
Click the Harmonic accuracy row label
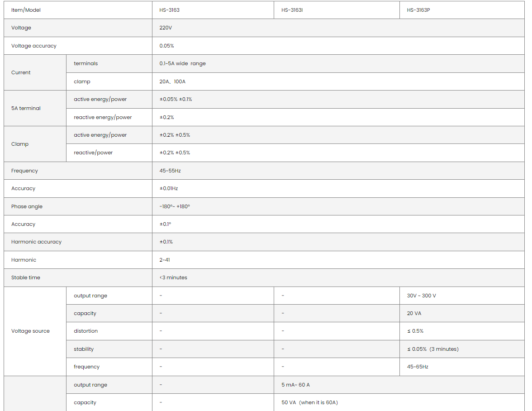36,242
